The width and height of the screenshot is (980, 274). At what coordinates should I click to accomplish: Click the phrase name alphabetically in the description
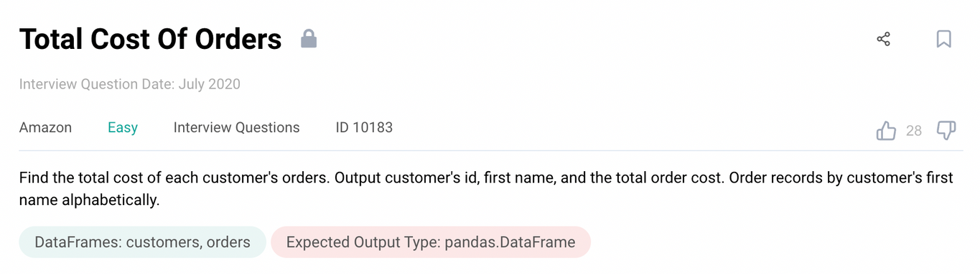pos(89,200)
